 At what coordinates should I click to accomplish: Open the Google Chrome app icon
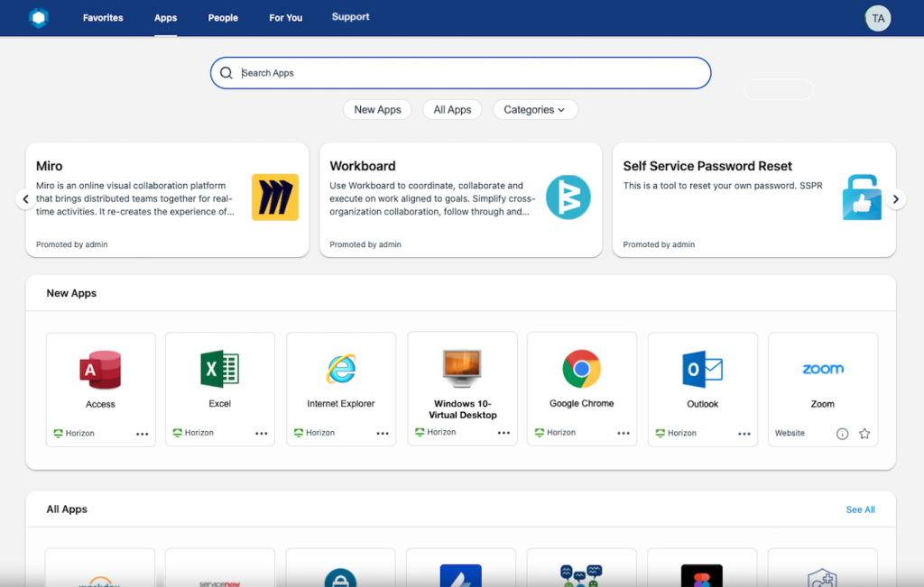(x=582, y=369)
